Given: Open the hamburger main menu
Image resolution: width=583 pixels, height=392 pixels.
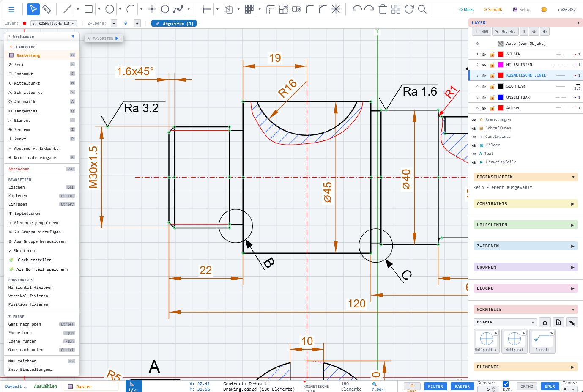Looking at the screenshot, I should (11, 9).
